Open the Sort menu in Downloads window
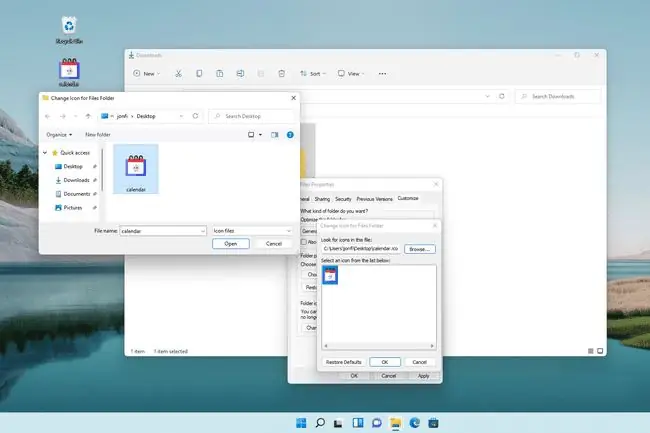This screenshot has width=650, height=433. pos(313,74)
